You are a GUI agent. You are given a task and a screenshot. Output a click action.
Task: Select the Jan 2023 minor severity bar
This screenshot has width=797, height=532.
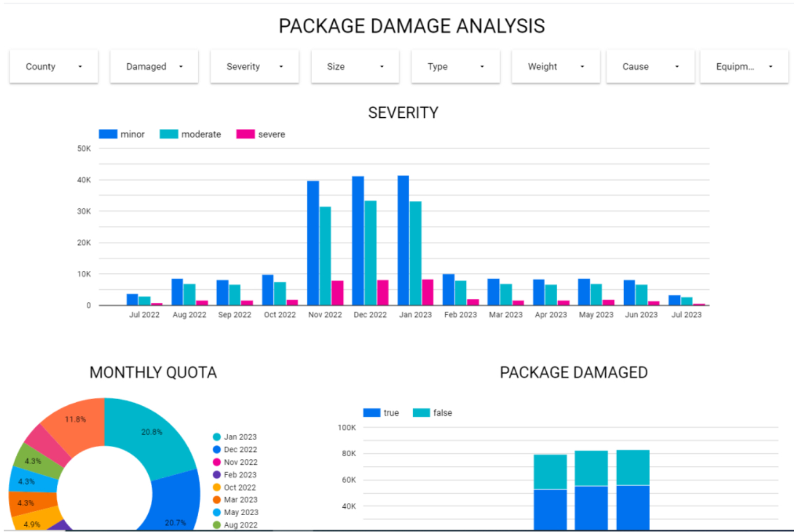point(403,240)
